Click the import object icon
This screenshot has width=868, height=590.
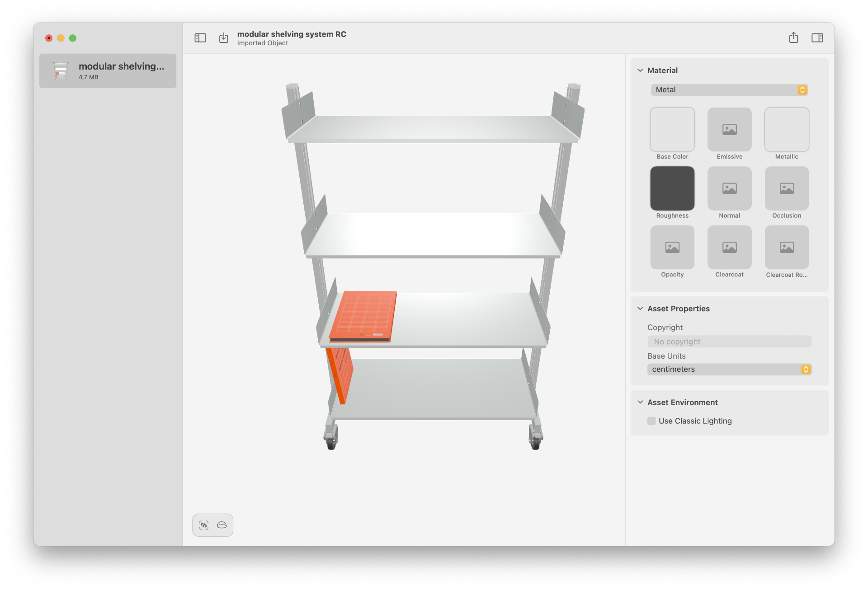tap(224, 38)
